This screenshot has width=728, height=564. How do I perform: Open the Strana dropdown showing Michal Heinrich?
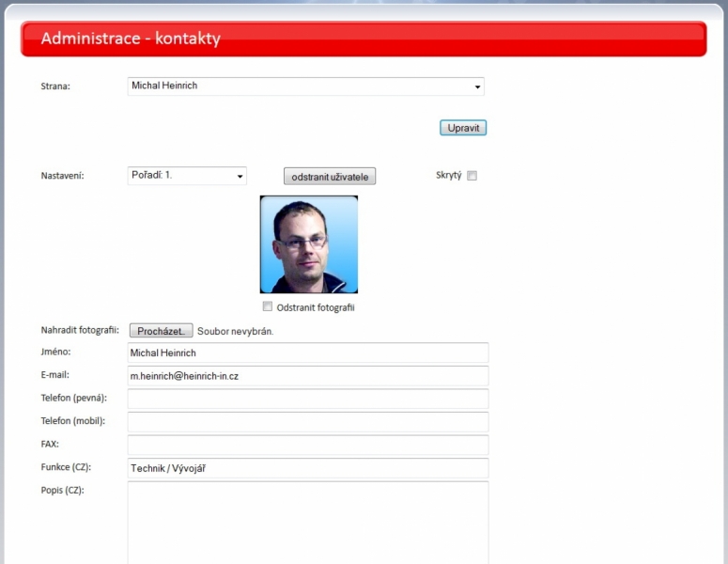click(x=305, y=86)
